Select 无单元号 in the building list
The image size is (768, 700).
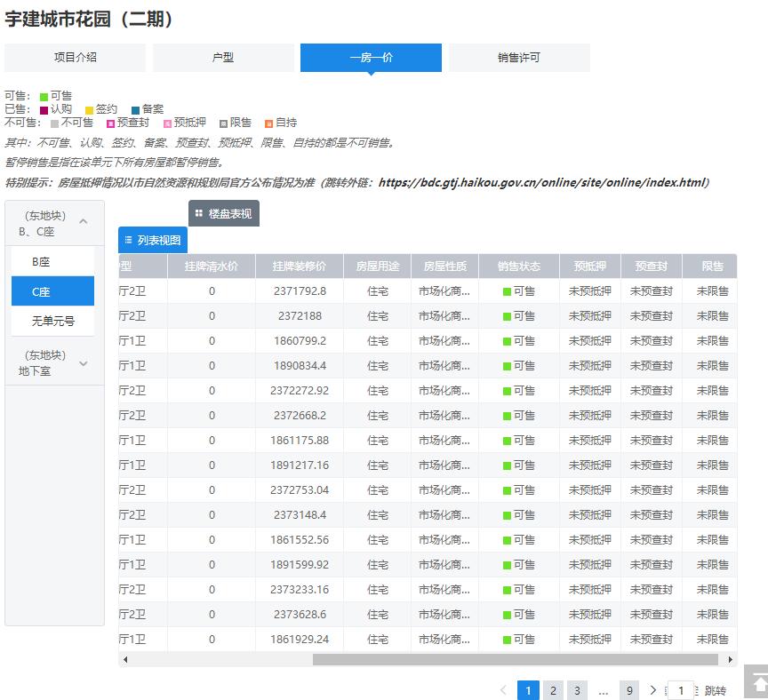point(52,321)
